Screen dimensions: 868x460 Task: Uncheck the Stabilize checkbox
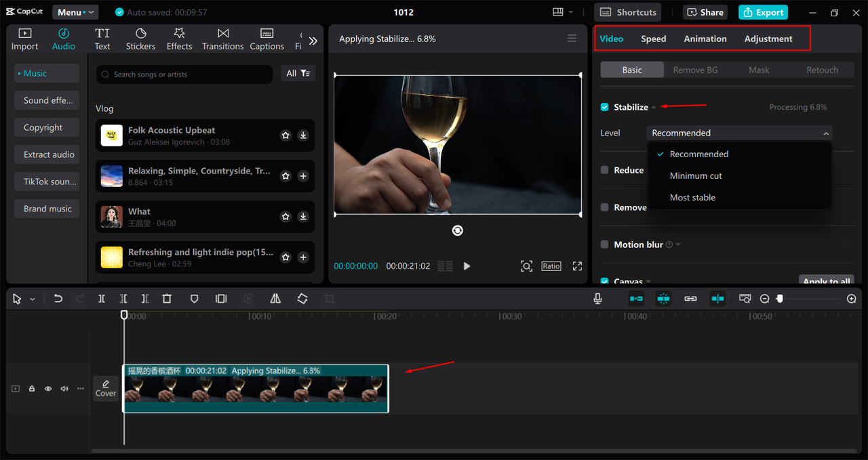coord(604,107)
